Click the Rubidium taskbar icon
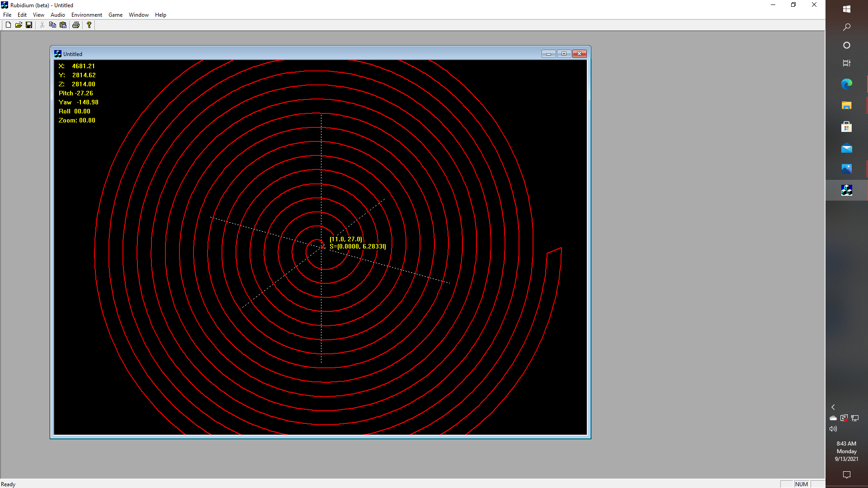The image size is (868, 488). point(847,190)
